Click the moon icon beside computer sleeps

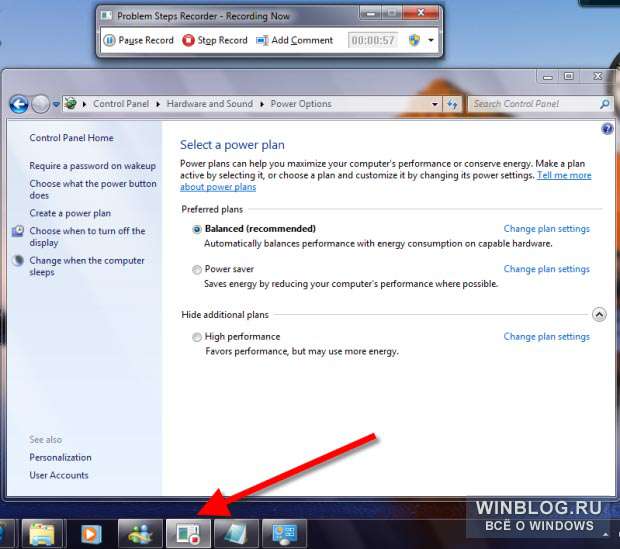click(x=18, y=260)
